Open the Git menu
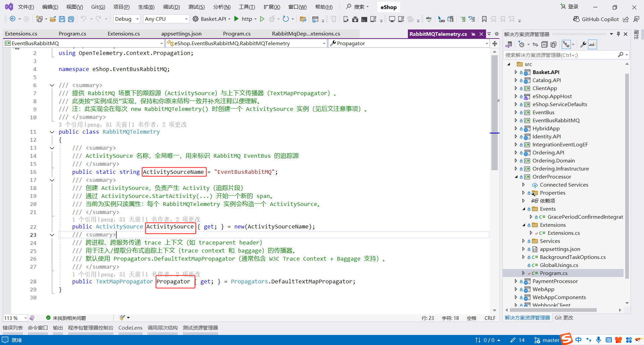 click(x=98, y=7)
